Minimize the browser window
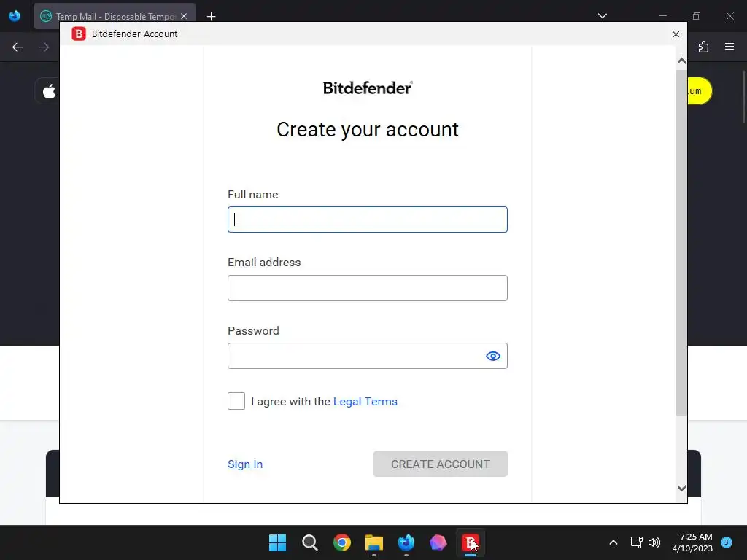The width and height of the screenshot is (747, 560). click(662, 16)
